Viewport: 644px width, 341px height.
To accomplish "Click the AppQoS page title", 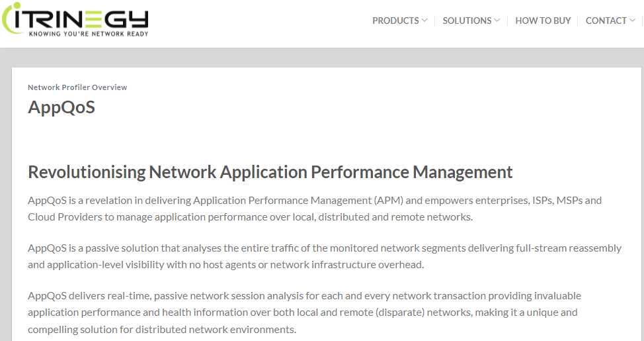I will (x=61, y=107).
